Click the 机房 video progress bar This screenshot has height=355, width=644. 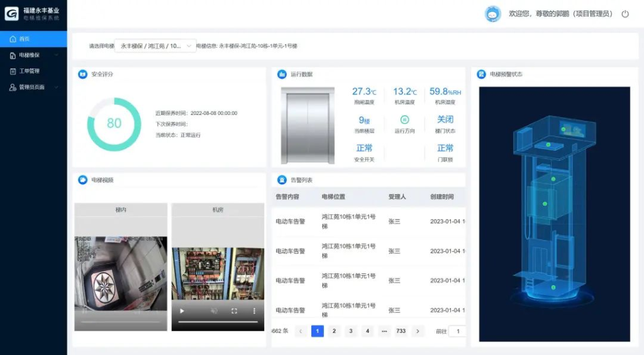(218, 322)
